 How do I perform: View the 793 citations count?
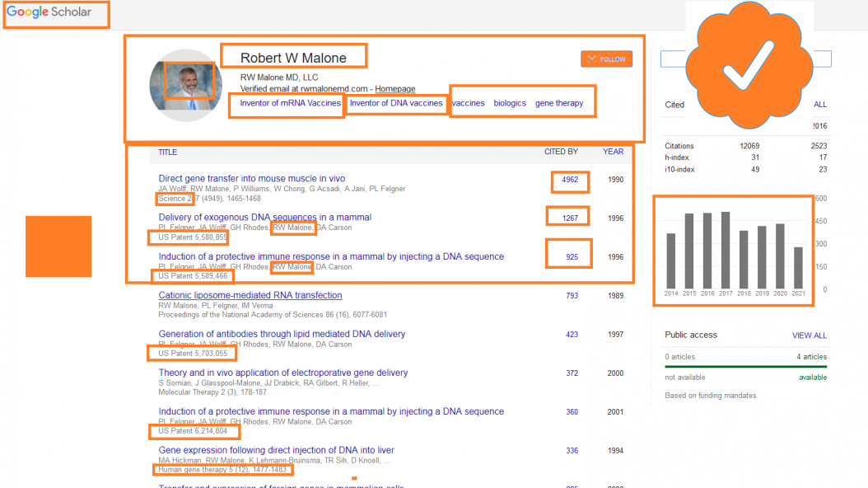click(572, 296)
